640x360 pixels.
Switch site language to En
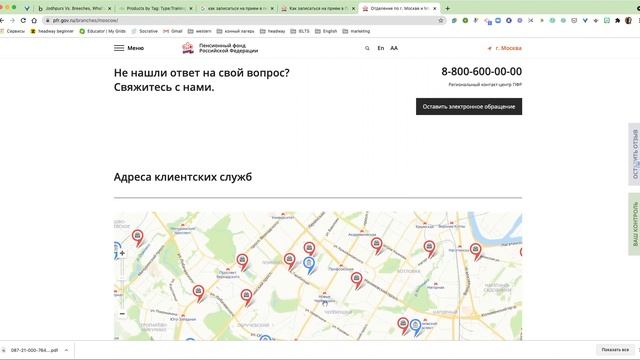tap(380, 48)
